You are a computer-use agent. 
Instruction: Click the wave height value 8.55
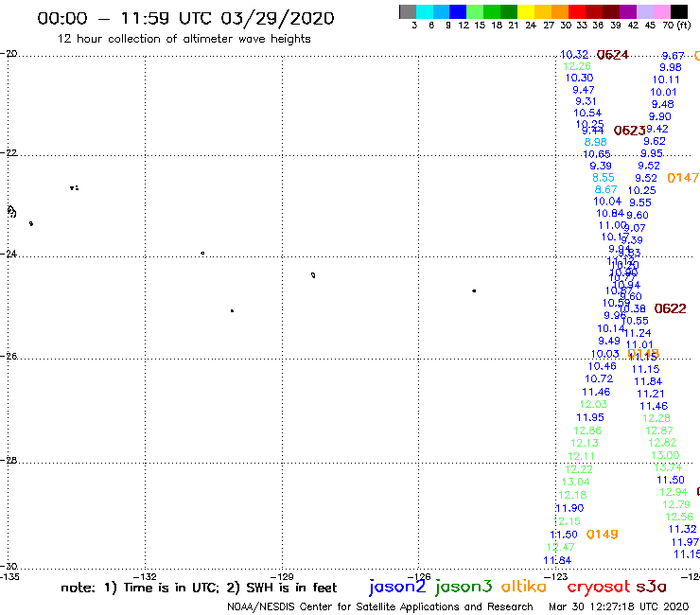click(604, 177)
